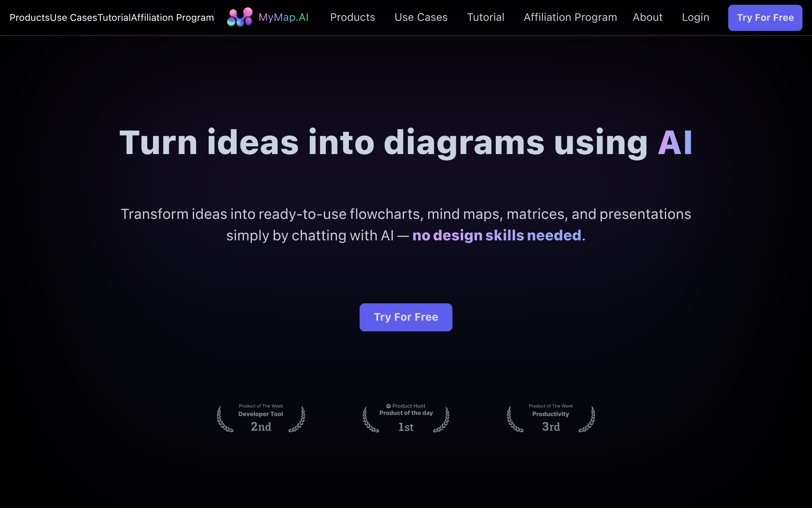
Task: Click the Productivity 3rd place badge
Action: coord(550,419)
